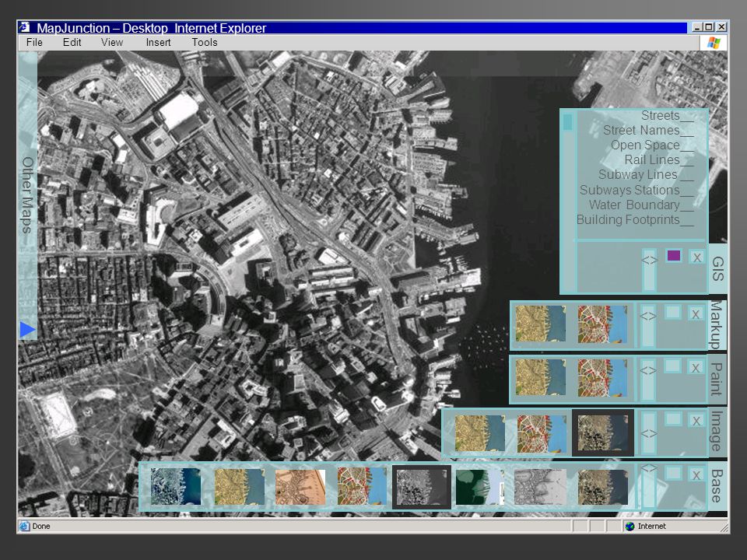The height and width of the screenshot is (560, 747).
Task: Click the globe icon in the status bar
Action: tap(630, 527)
